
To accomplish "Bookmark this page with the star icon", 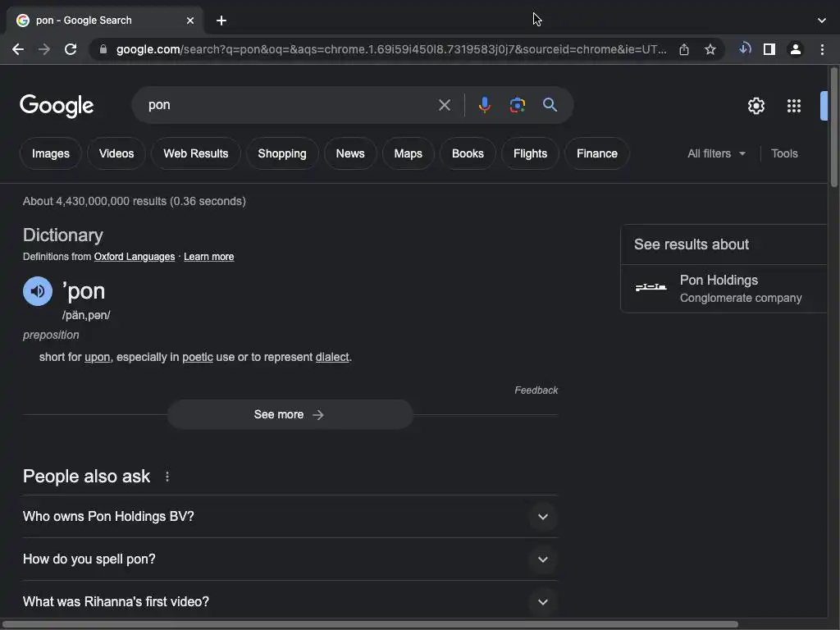I will pyautogui.click(x=710, y=49).
